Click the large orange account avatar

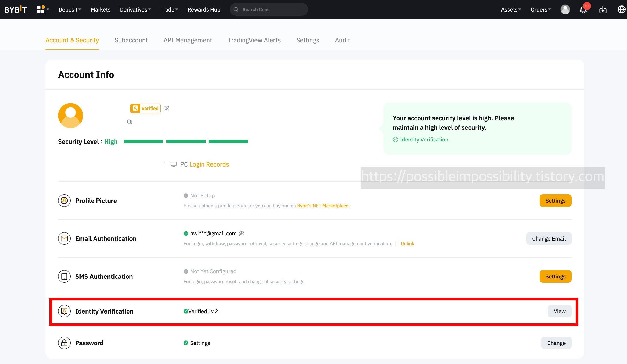(x=71, y=115)
